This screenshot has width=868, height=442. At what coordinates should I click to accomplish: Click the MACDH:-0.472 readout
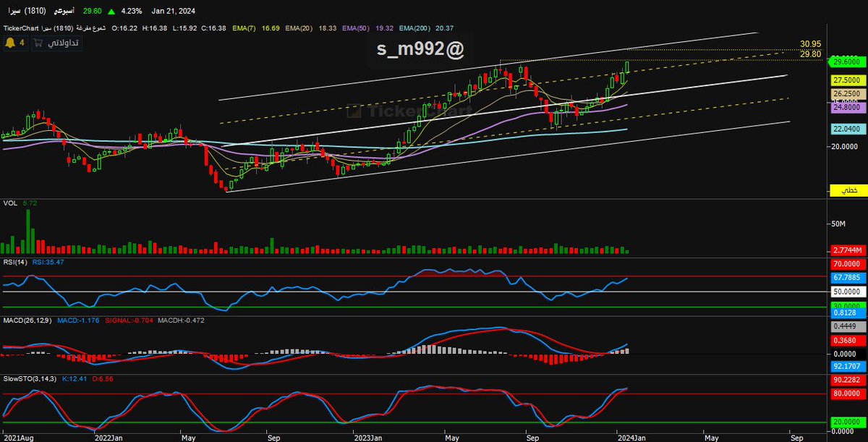click(x=181, y=320)
